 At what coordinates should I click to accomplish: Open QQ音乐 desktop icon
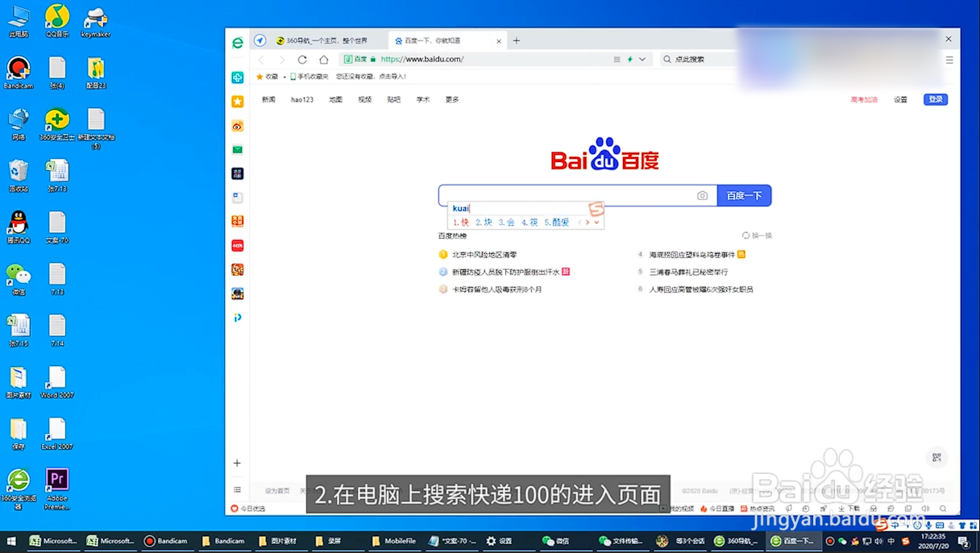pos(56,21)
